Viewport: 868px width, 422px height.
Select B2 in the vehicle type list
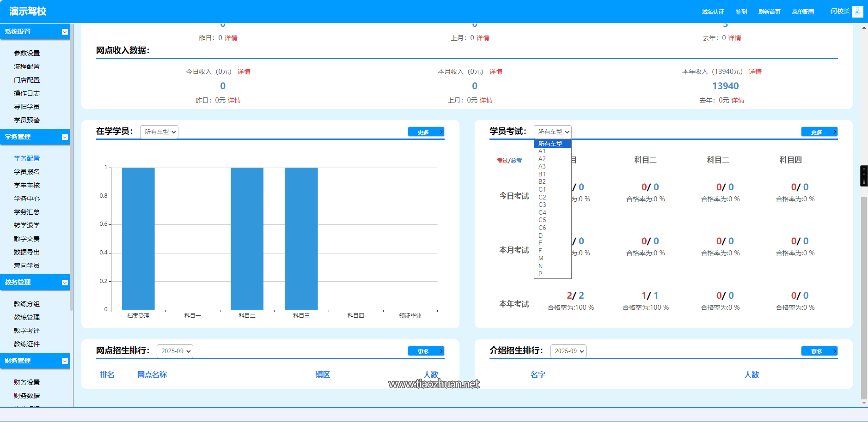coord(552,182)
